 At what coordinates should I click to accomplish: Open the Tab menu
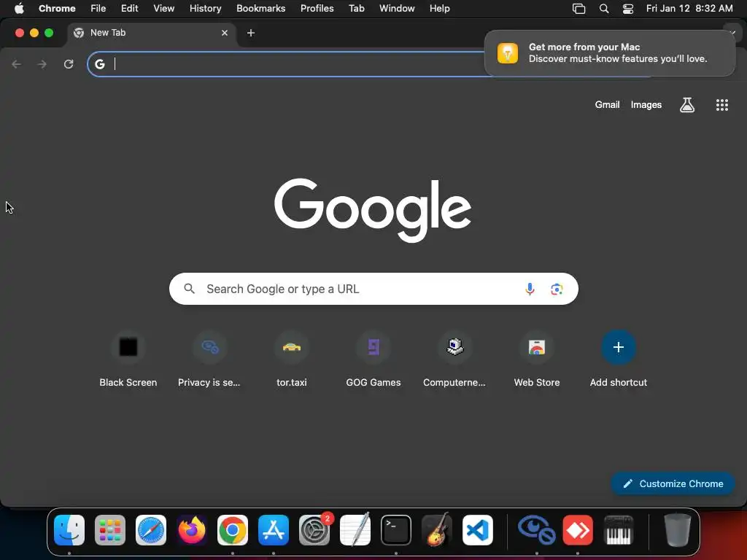(x=356, y=8)
